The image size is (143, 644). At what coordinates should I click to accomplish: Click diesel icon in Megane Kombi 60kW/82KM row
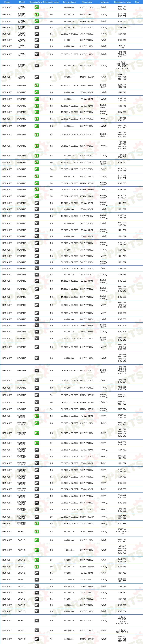click(x=37, y=450)
